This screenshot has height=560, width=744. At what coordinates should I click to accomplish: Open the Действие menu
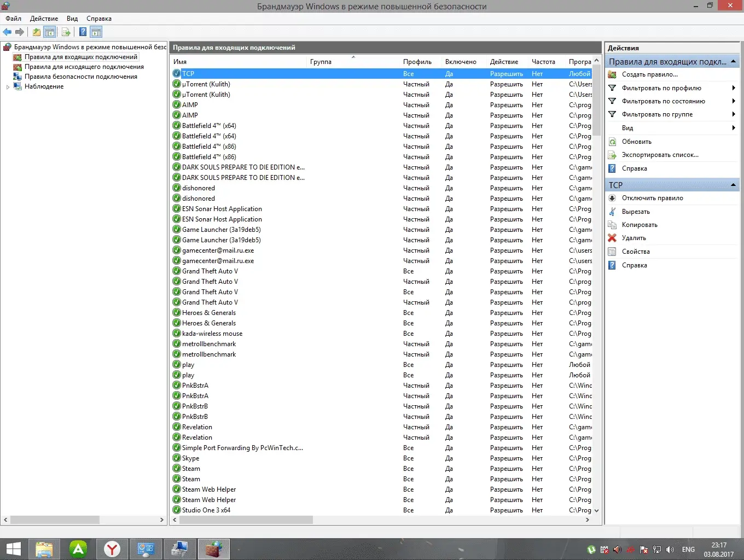click(x=44, y=19)
